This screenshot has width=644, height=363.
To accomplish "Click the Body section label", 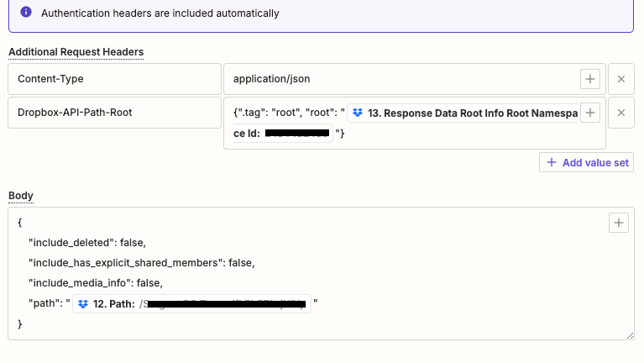I will (19, 195).
